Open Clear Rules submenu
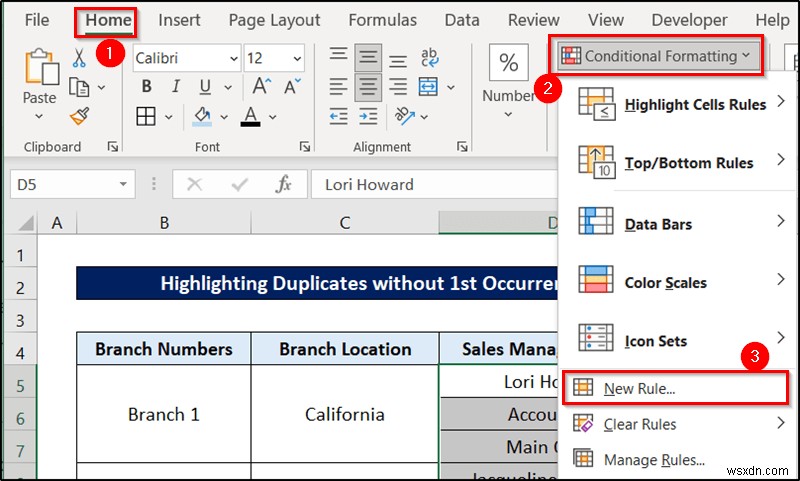The width and height of the screenshot is (800, 481). [678, 424]
